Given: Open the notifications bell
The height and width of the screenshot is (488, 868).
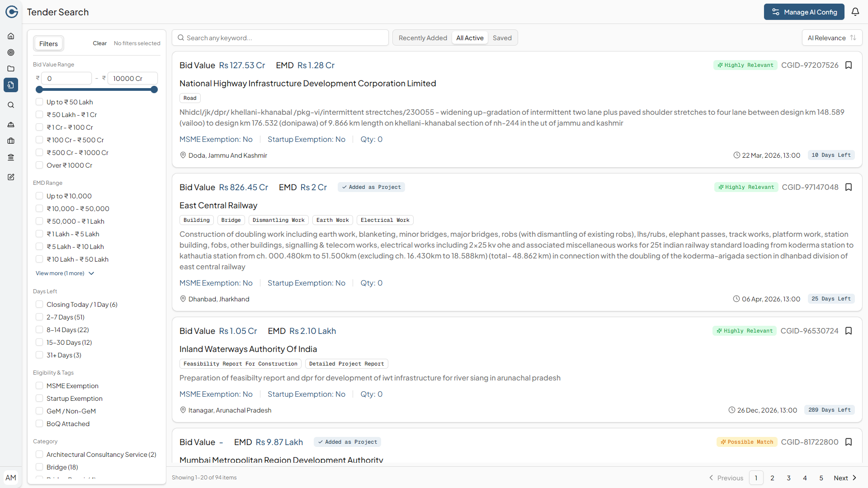Looking at the screenshot, I should pos(855,12).
